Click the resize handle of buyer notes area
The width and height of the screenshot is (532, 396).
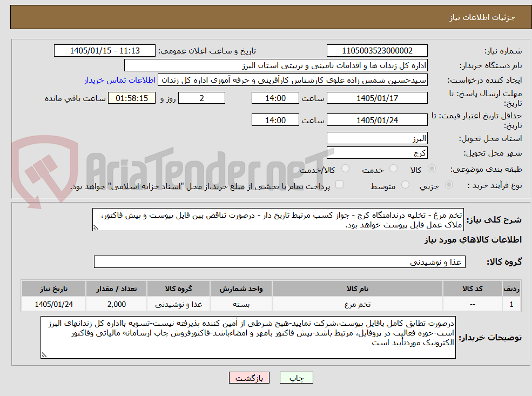44,355
